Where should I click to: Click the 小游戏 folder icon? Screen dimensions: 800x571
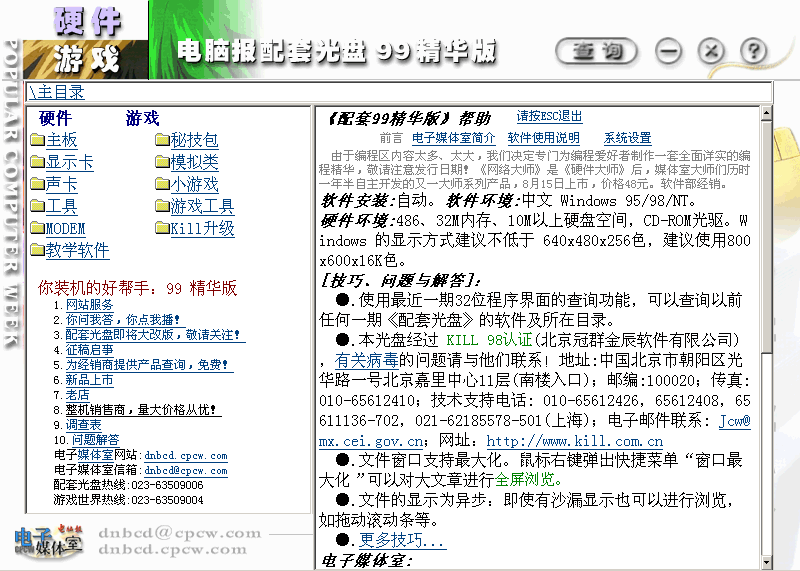coord(162,184)
